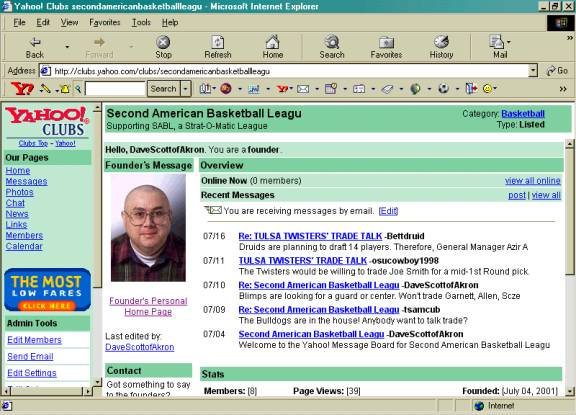This screenshot has width=576, height=415.
Task: Click the soccer ball sports icon
Action: [443, 89]
